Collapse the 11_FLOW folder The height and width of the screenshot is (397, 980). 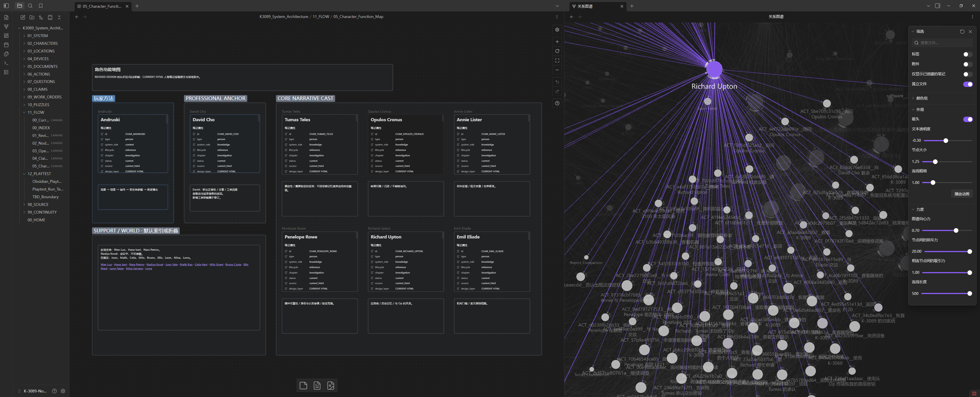[x=35, y=112]
